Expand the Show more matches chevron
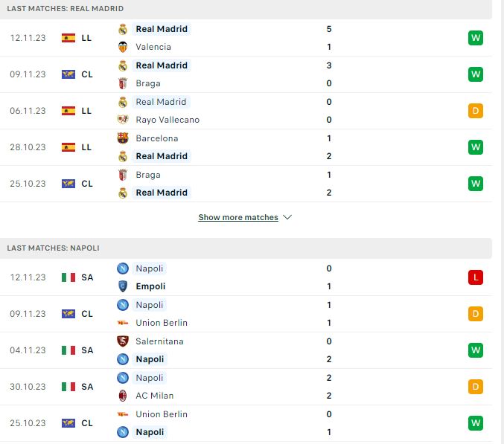504x444 pixels. pos(287,217)
